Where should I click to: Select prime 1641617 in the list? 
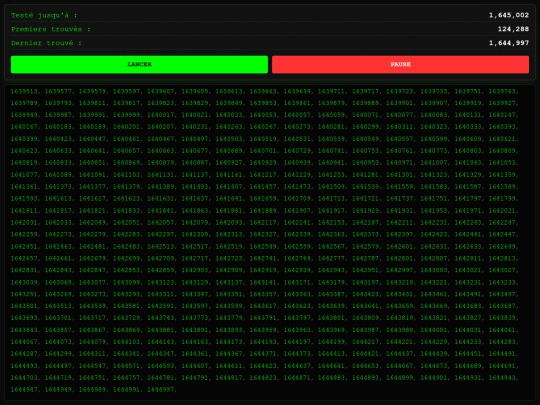(x=92, y=198)
